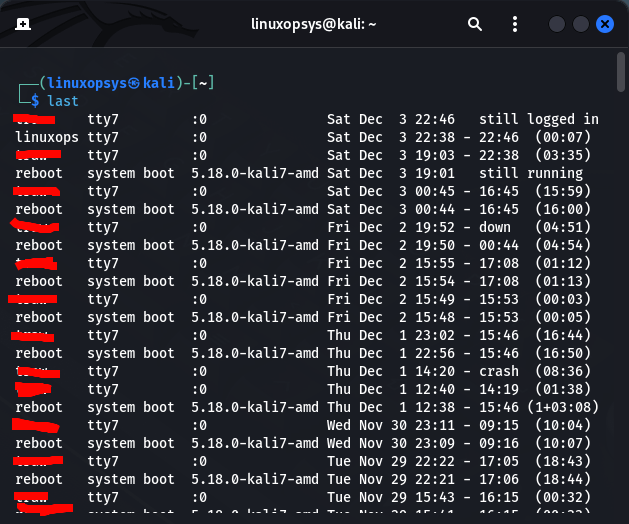The image size is (629, 524).
Task: Click the '~' directory in the prompt
Action: pos(208,83)
